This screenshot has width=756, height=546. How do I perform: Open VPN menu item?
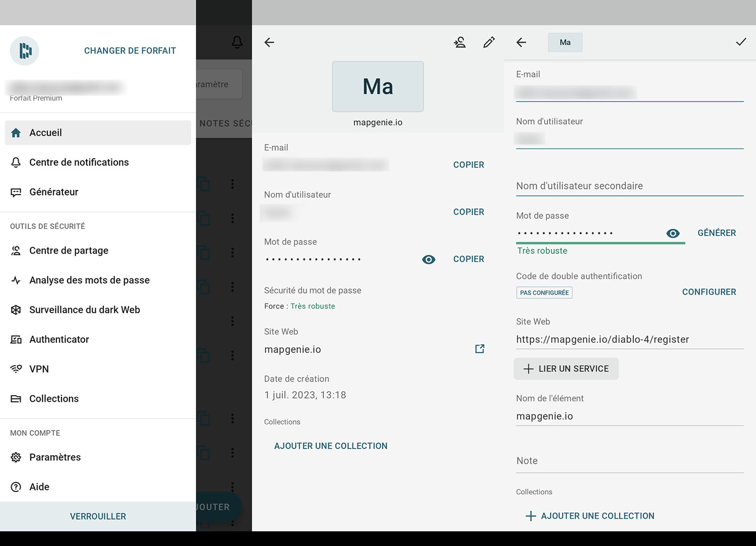click(98, 369)
